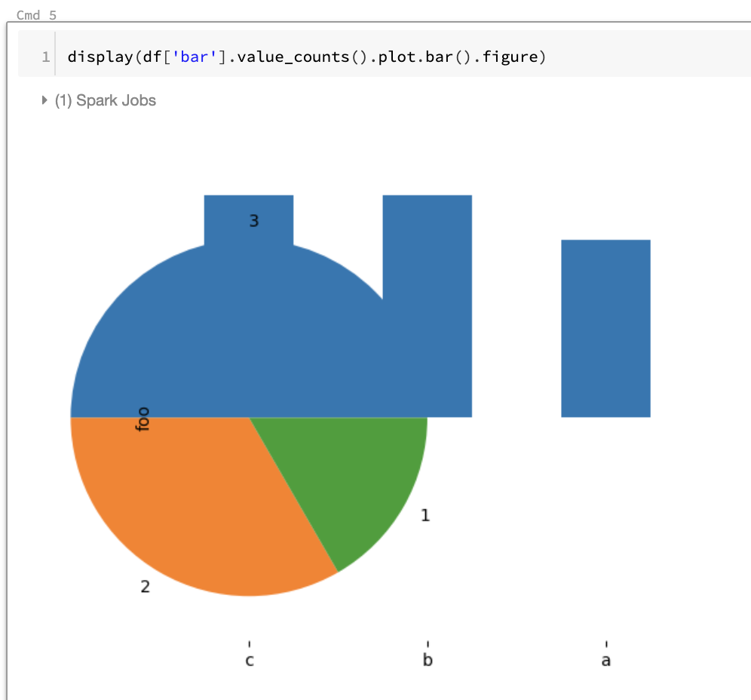Click the Spark Jobs text label
Screen dimensions: 751x700
115,100
